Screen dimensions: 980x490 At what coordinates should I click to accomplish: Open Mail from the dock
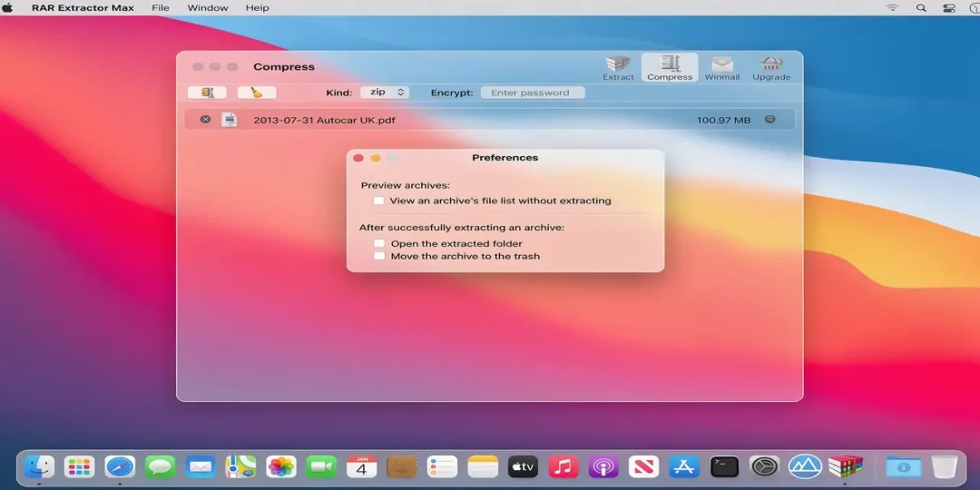(201, 466)
